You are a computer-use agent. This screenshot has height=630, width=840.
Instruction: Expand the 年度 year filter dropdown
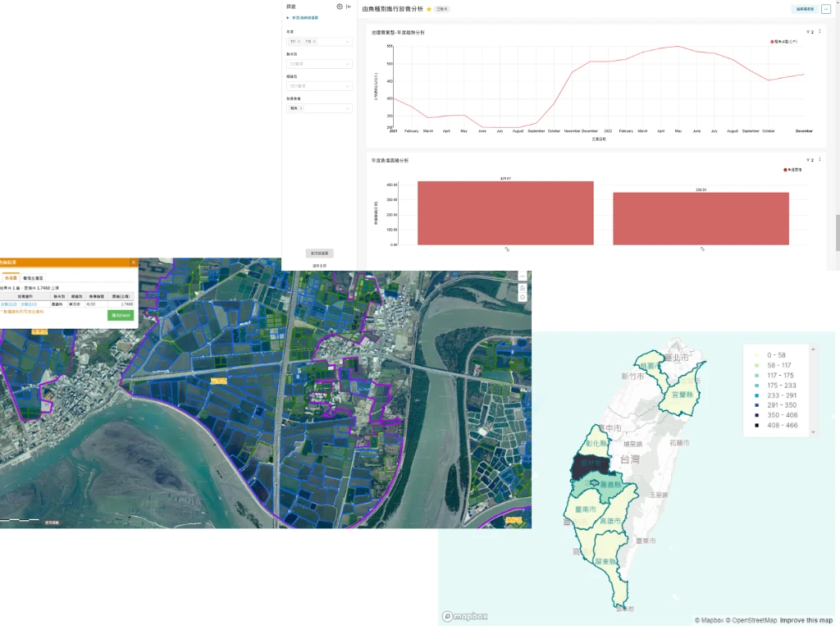coord(348,41)
